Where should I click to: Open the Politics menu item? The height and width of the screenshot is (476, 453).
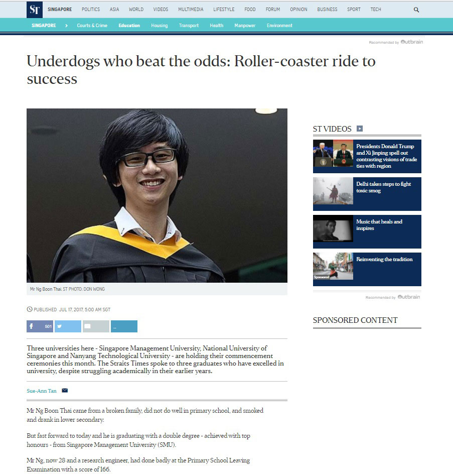pos(91,10)
